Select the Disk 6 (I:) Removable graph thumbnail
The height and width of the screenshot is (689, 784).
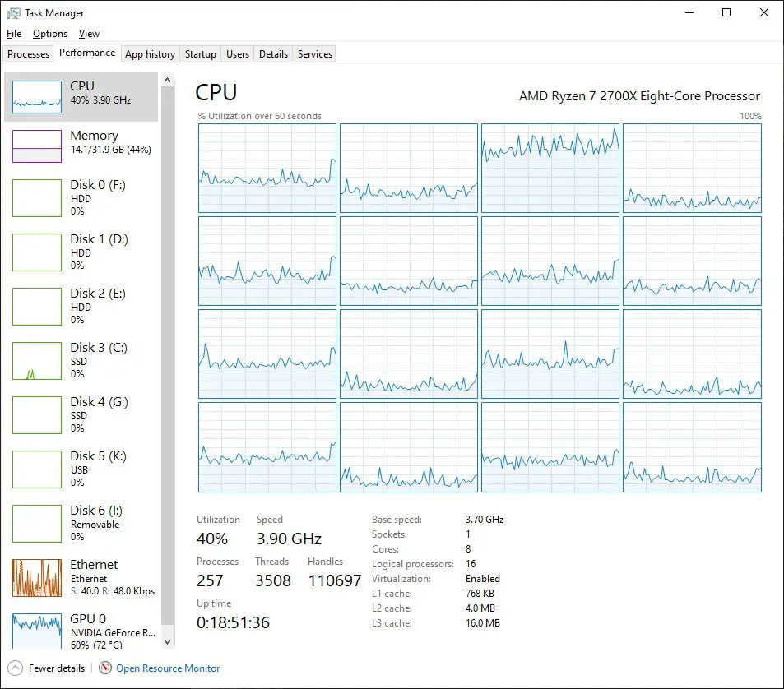(37, 524)
